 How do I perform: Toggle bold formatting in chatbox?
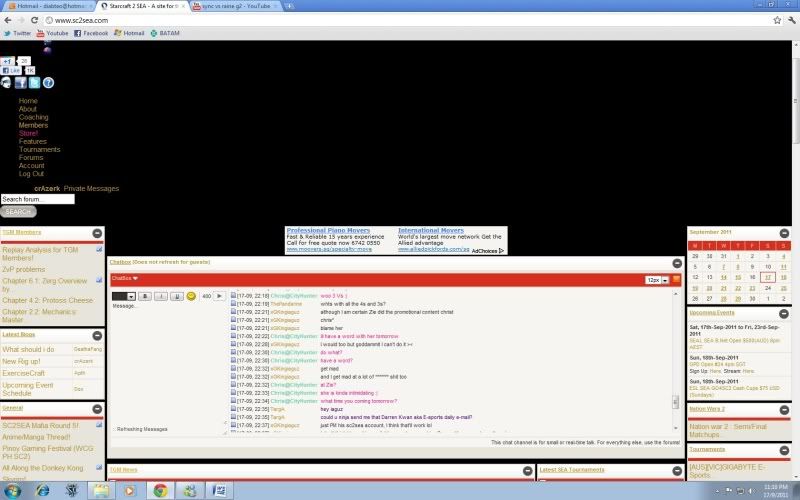pyautogui.click(x=145, y=296)
